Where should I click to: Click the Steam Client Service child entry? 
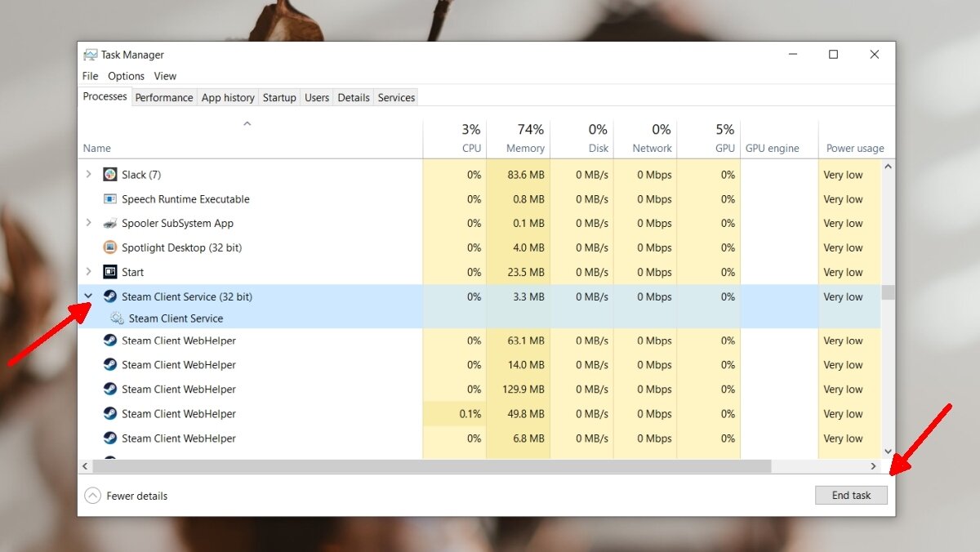(177, 318)
